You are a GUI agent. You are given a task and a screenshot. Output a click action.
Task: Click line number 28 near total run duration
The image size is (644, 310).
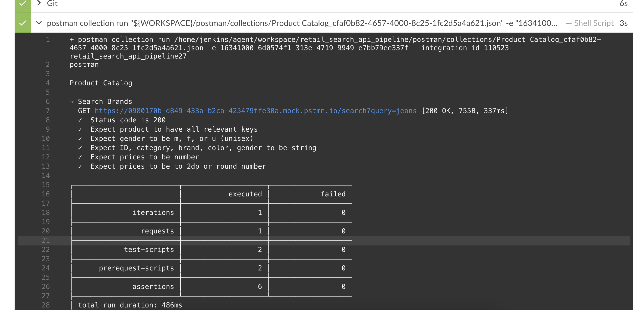click(x=46, y=305)
